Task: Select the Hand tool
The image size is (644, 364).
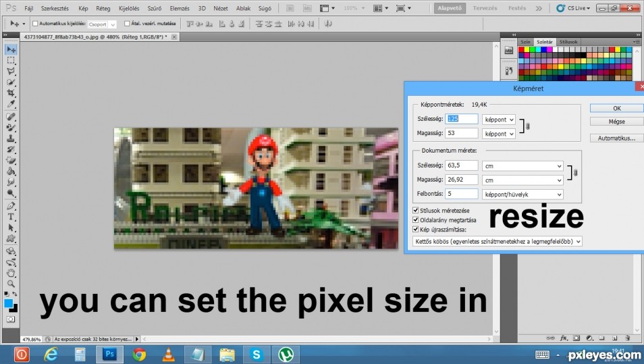Action: coord(11,273)
